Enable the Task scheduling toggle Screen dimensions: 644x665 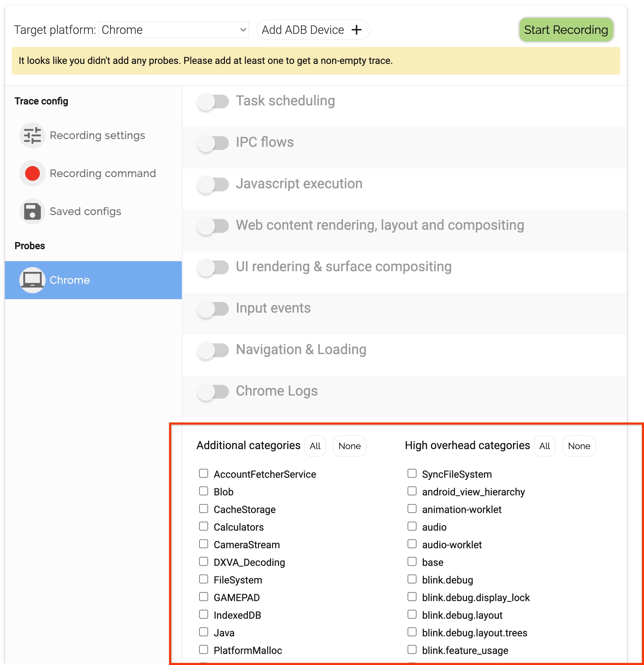pyautogui.click(x=213, y=102)
